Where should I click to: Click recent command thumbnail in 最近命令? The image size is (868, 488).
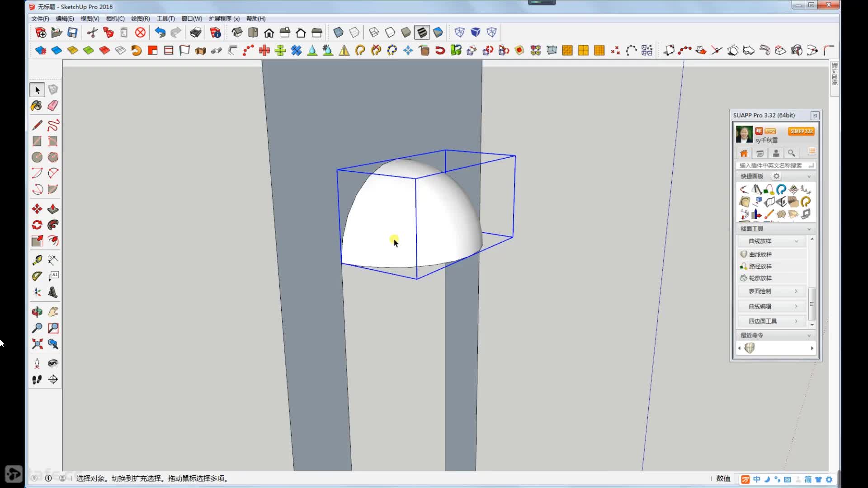click(x=750, y=348)
